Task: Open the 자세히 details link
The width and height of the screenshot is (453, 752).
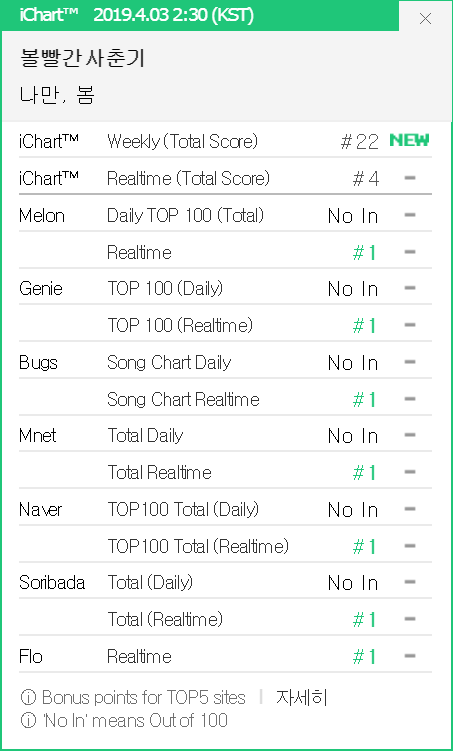Action: 302,698
